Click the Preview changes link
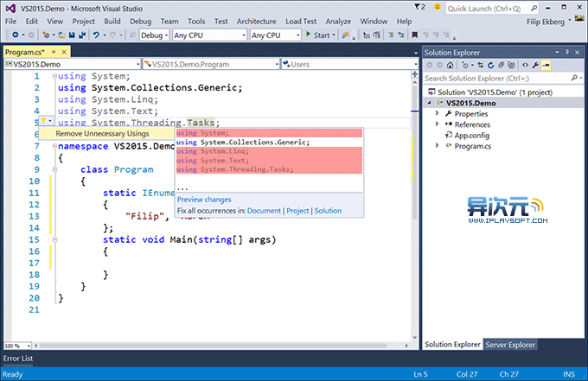588x381 pixels. [x=204, y=200]
